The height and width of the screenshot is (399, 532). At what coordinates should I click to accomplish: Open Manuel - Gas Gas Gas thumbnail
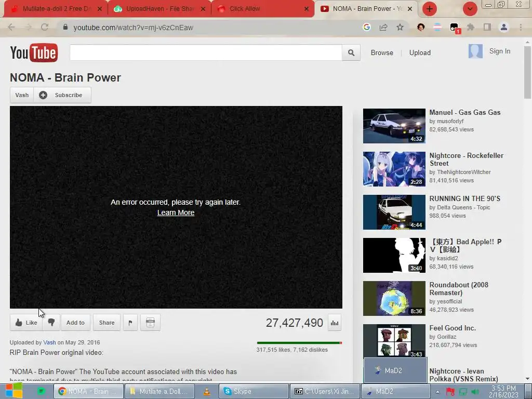click(394, 126)
